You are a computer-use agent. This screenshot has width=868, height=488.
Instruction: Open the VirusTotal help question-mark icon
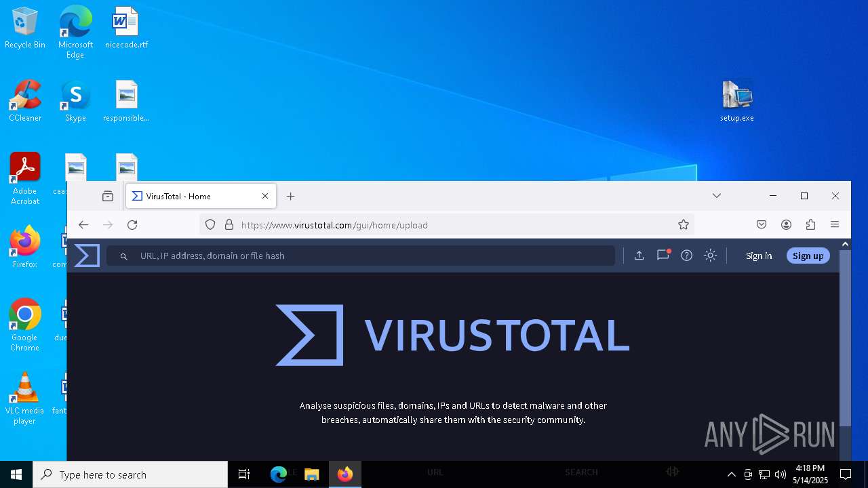click(687, 256)
